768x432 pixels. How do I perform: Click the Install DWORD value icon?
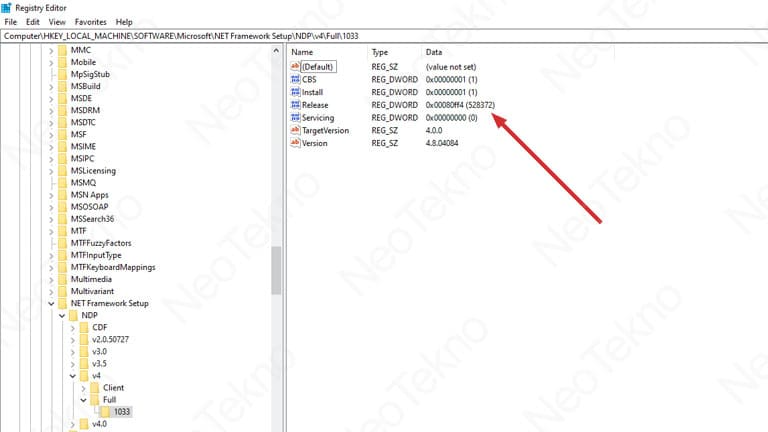tap(295, 92)
